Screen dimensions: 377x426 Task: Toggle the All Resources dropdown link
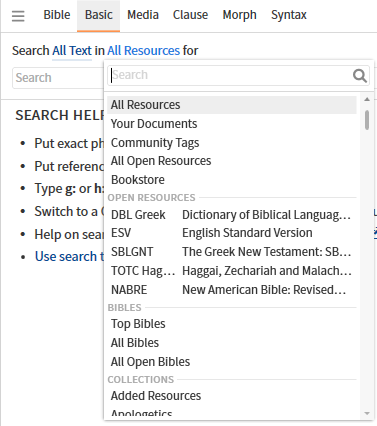click(143, 51)
